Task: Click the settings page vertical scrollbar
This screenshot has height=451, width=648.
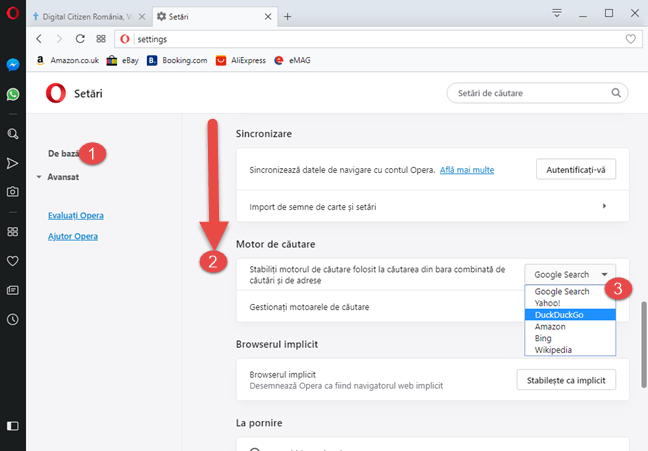Action: (643, 345)
